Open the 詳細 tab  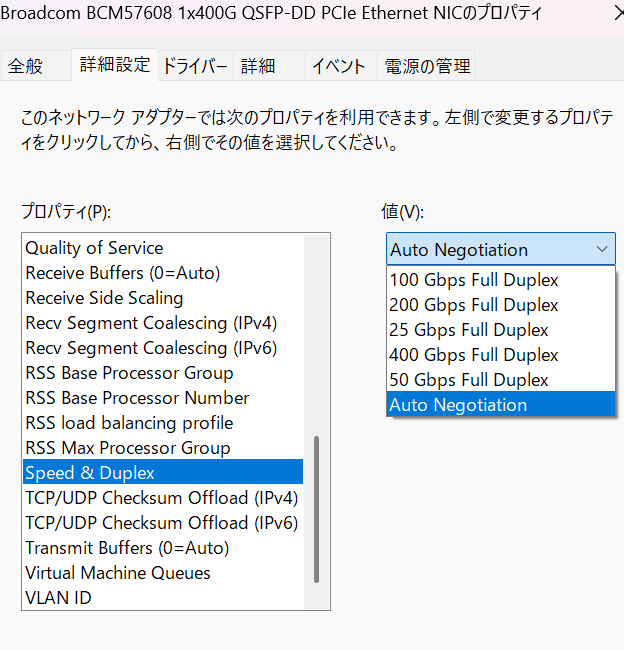269,65
